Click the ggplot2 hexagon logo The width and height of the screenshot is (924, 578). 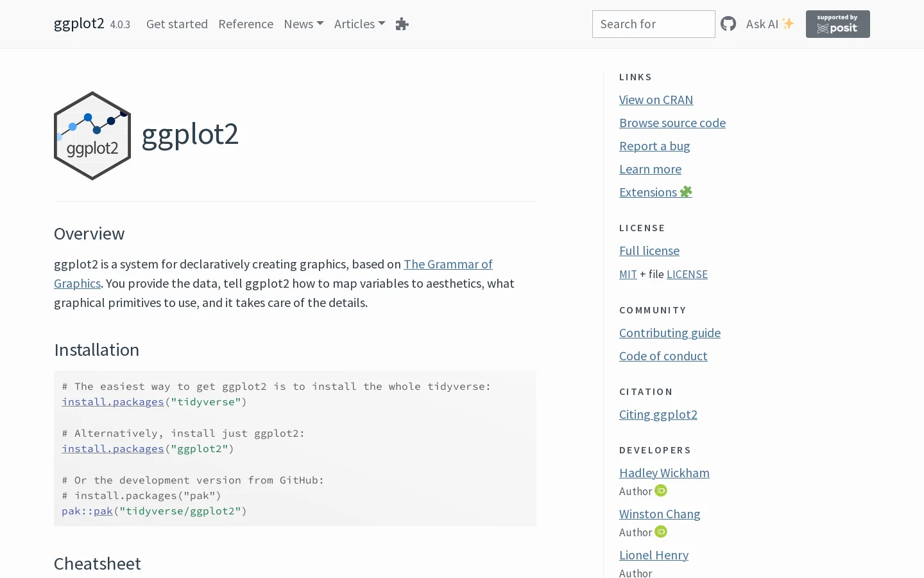pos(92,136)
